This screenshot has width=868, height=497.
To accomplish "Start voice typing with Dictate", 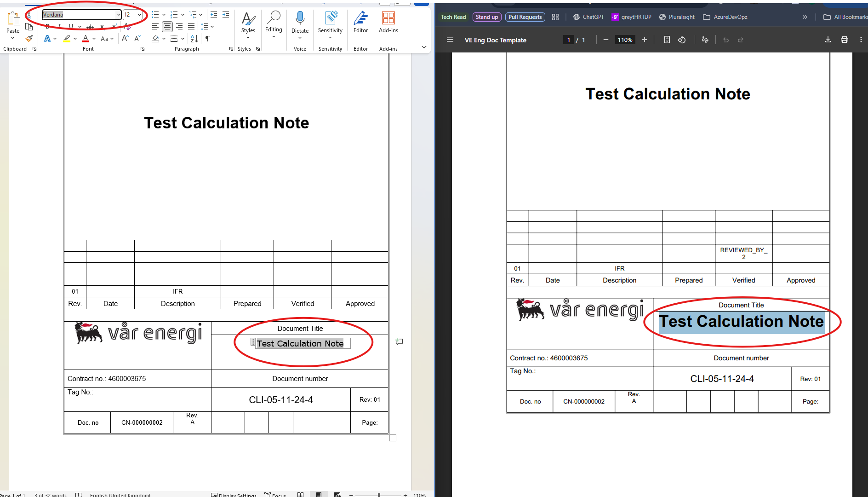I will coord(300,22).
